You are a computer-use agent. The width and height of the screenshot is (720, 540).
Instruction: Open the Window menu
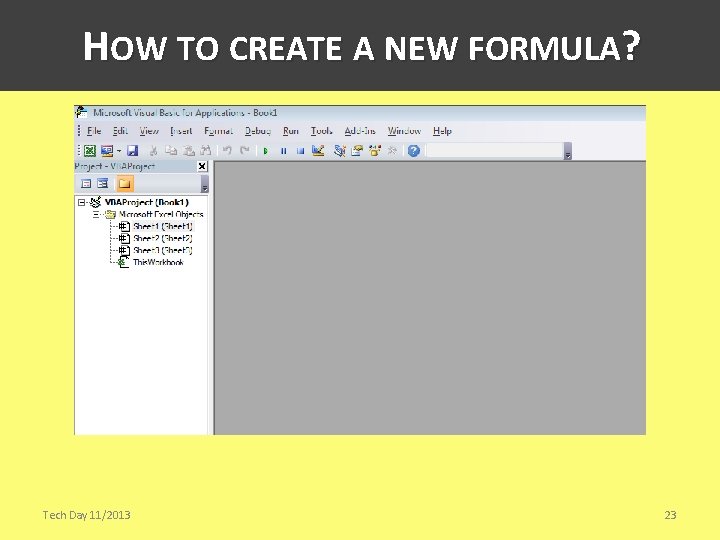pyautogui.click(x=404, y=131)
